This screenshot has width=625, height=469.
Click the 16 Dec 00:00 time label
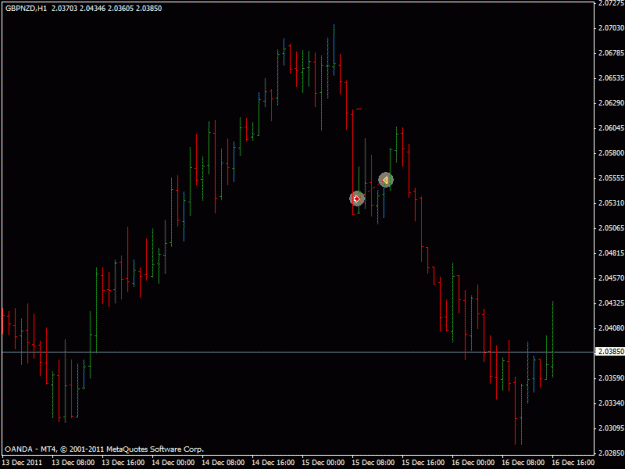(473, 463)
